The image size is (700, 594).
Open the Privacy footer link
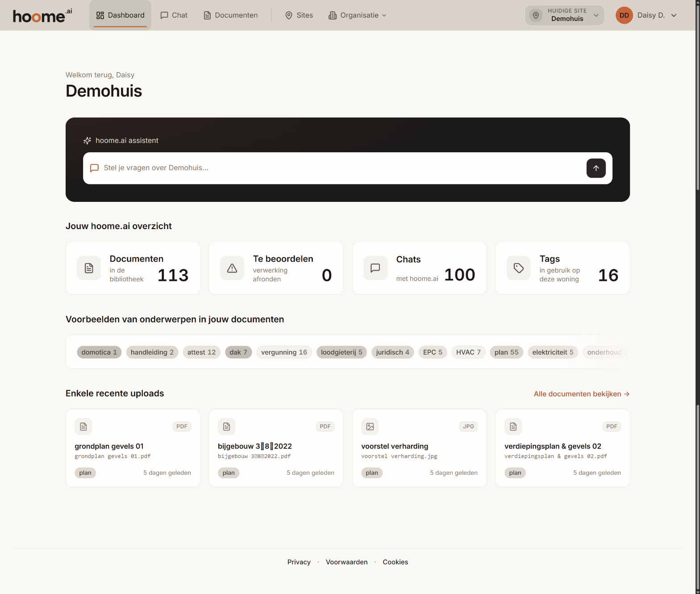(x=299, y=562)
